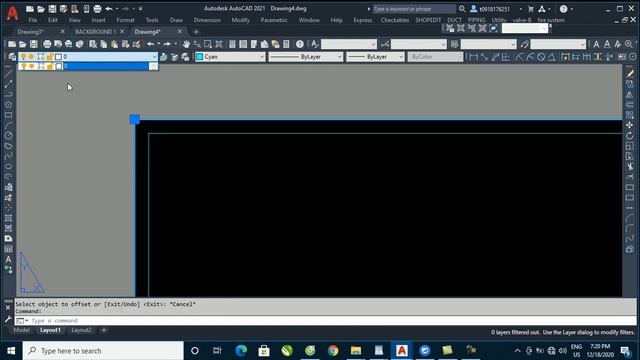This screenshot has width=640, height=360.
Task: Toggle lock icon for layer 0 list row
Action: pyautogui.click(x=51, y=66)
